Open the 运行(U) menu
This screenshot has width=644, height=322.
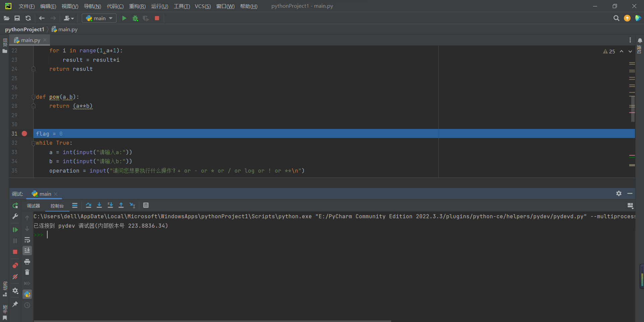pyautogui.click(x=160, y=6)
